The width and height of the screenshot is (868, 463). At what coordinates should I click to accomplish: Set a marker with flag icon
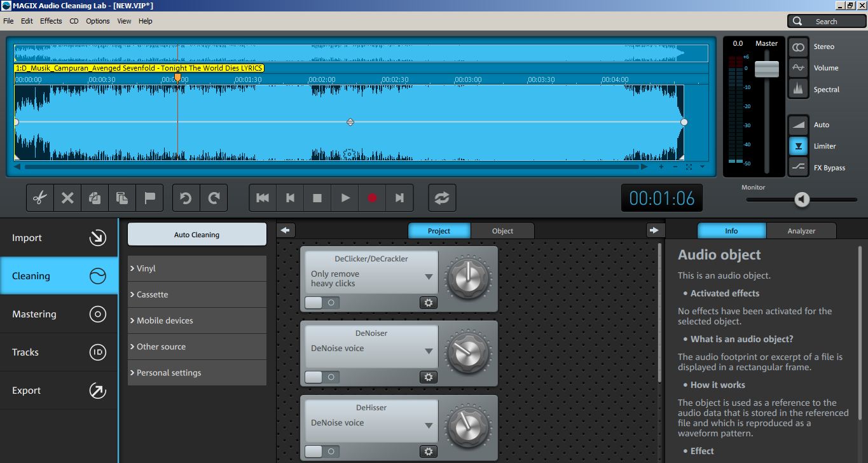tap(150, 198)
